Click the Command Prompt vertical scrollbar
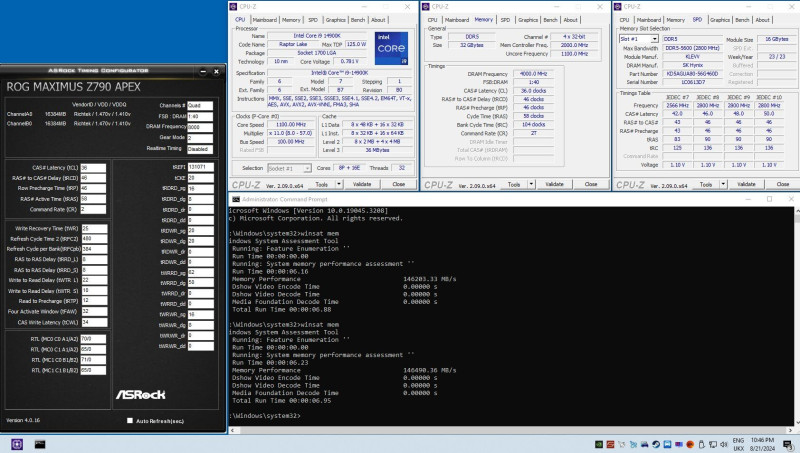 796,316
